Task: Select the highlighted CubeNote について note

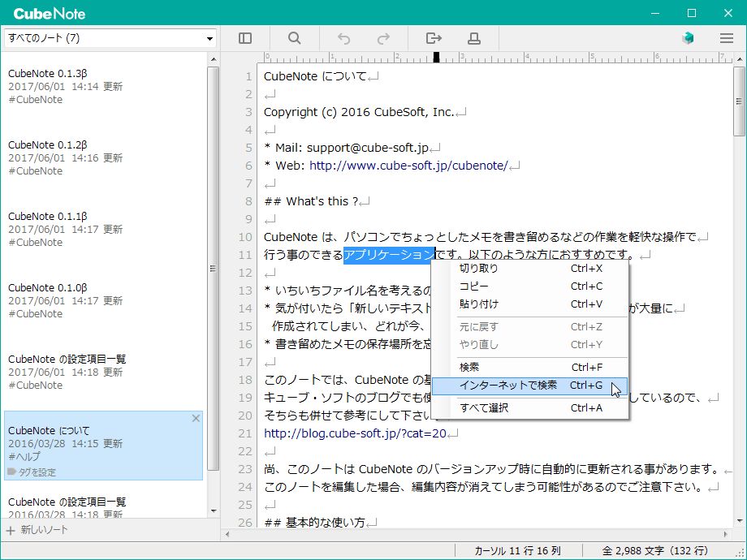Action: click(x=103, y=446)
